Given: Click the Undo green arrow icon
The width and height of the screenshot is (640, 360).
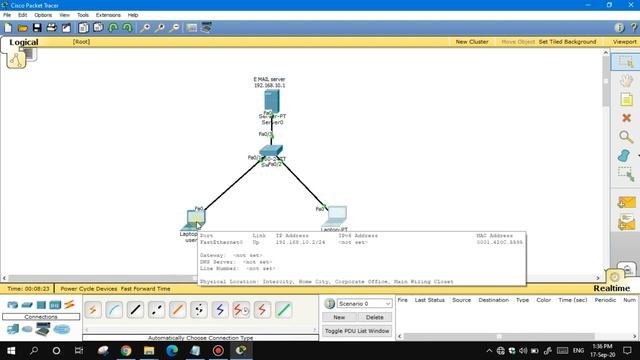Looking at the screenshot, I should tap(113, 28).
